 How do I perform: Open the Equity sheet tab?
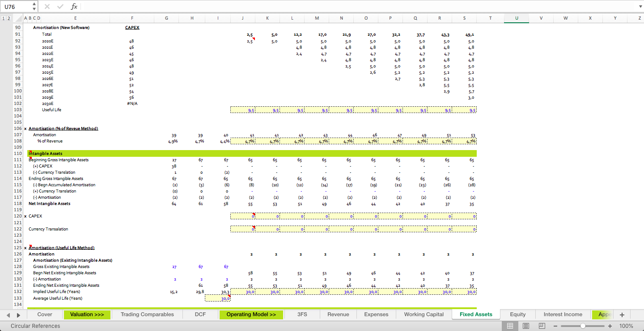[x=518, y=314]
